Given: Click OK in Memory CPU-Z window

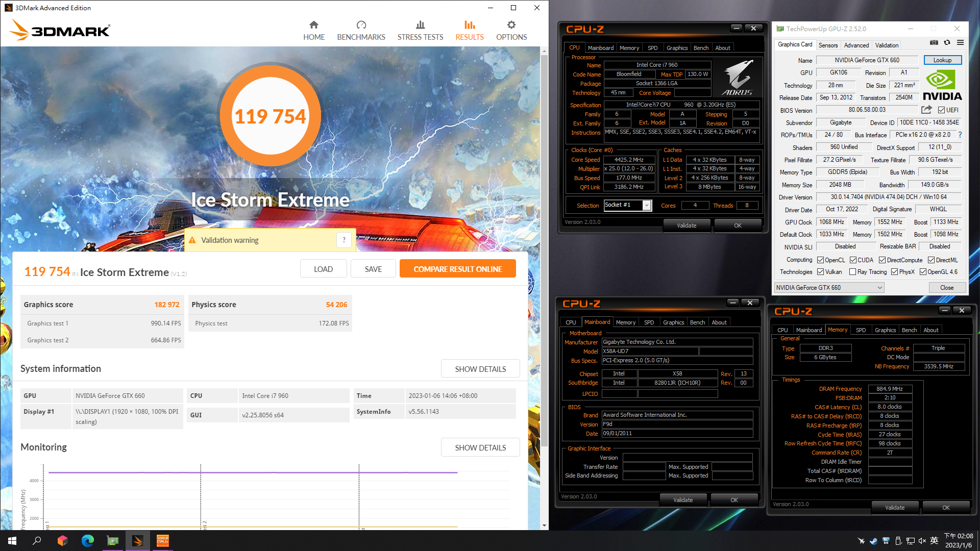Looking at the screenshot, I should [945, 507].
